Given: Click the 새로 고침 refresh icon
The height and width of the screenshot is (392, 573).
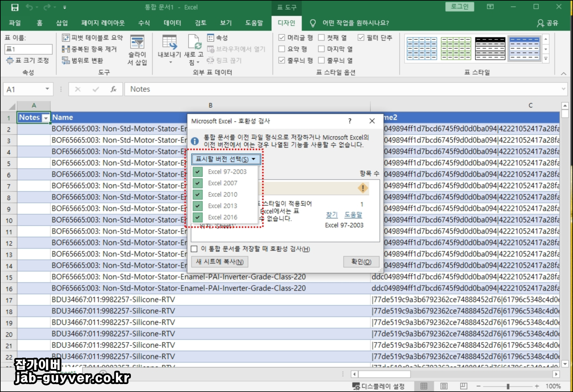Looking at the screenshot, I should coord(194,42).
